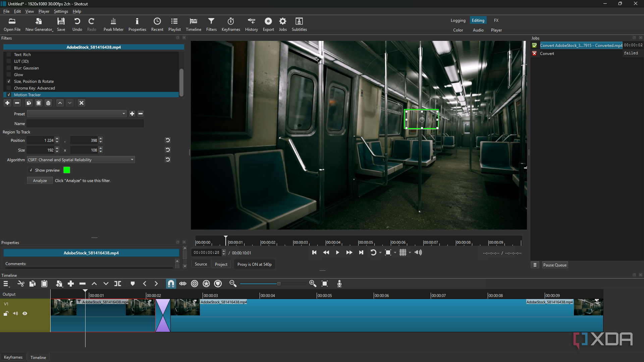Split clip at playhead in timeline
Viewport: 644px width, 362px height.
[x=118, y=284]
